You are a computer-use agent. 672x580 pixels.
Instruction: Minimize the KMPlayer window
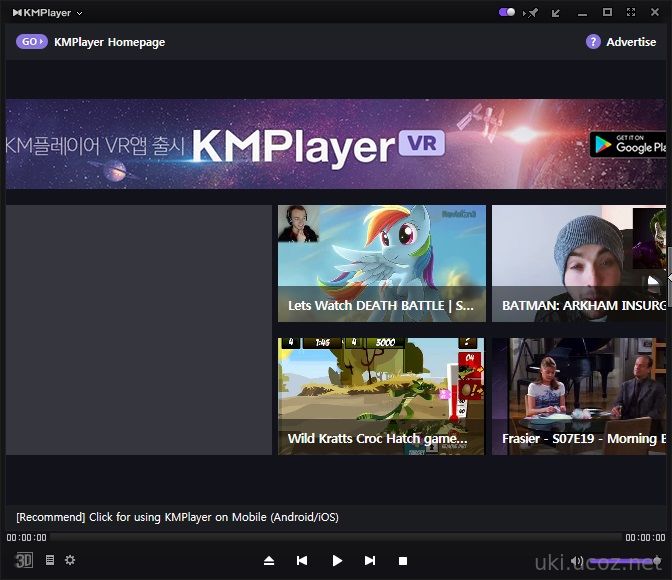582,14
